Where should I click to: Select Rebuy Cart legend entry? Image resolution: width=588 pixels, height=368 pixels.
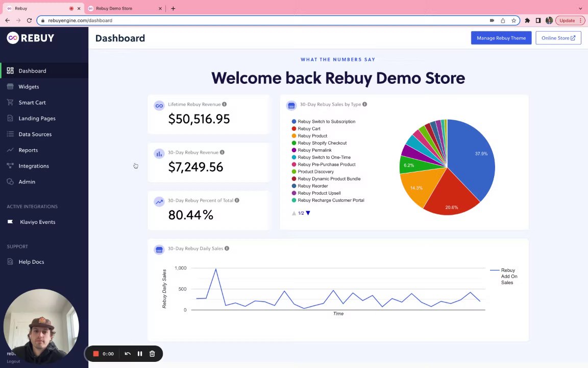point(306,129)
